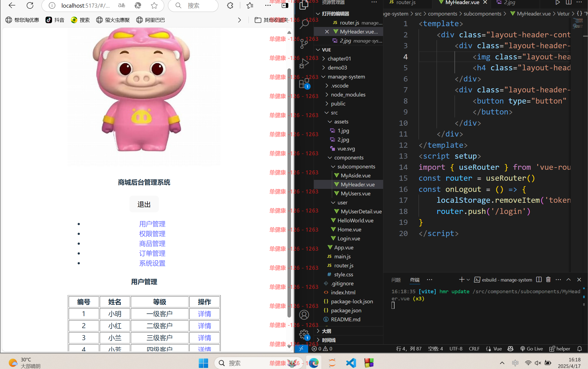Screen dimensions: 588x369
Task: Open Edge browser taskbar icon
Action: (313, 363)
